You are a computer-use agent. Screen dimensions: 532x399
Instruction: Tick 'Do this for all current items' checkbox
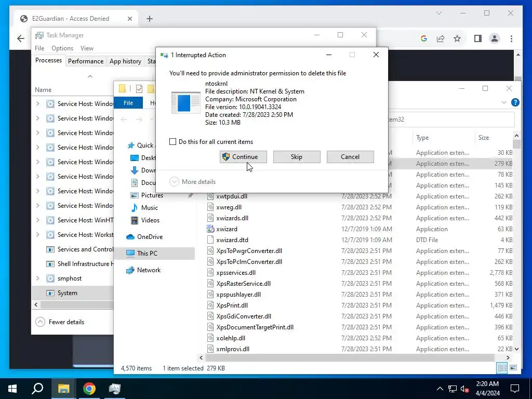(172, 142)
